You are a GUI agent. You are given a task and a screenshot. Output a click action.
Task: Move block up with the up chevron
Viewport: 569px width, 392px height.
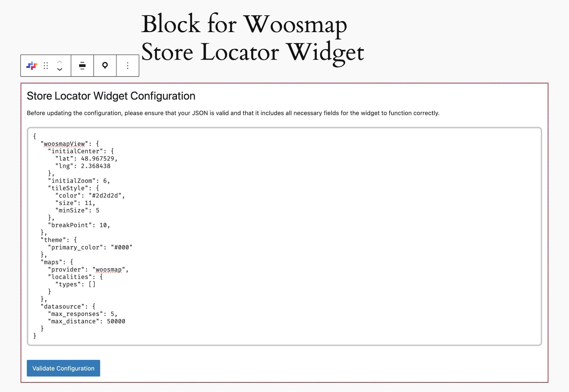click(x=59, y=62)
